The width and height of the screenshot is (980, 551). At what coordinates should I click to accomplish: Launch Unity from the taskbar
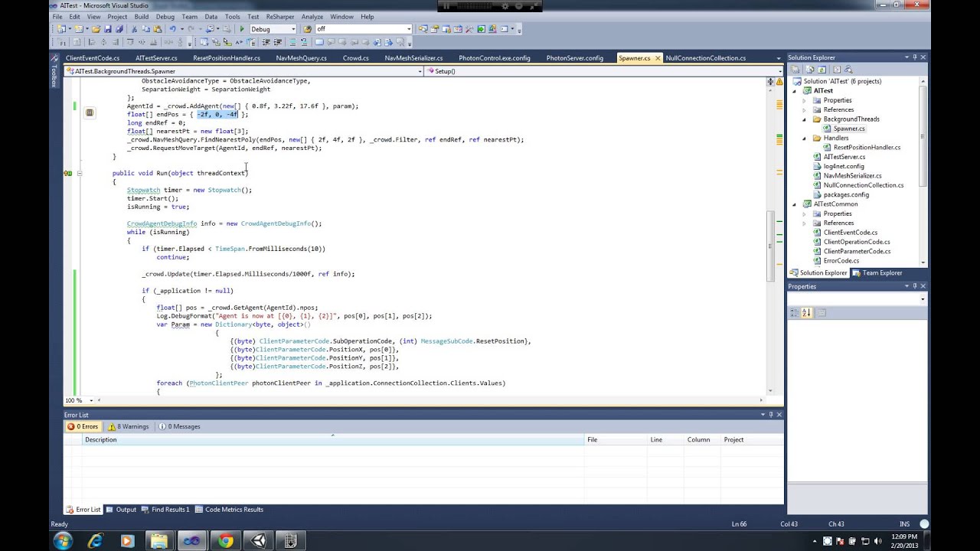pos(258,541)
